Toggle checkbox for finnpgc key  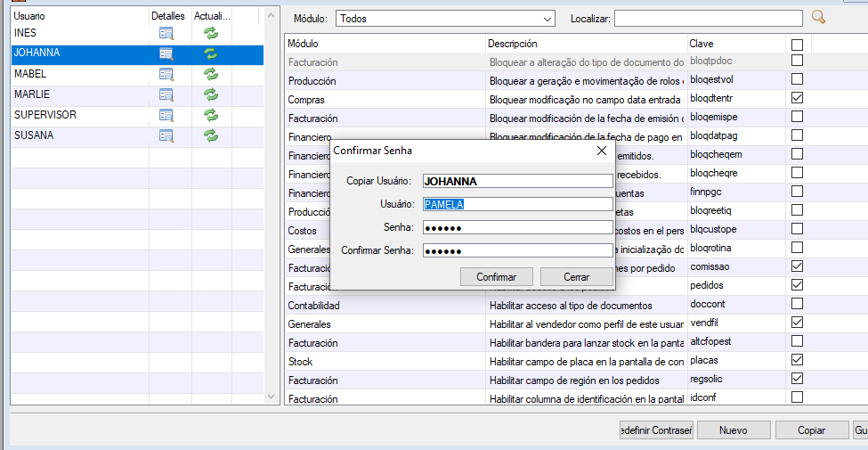coord(797,192)
